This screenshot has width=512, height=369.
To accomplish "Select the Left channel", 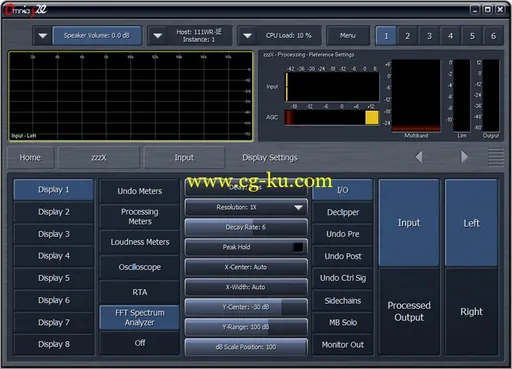I will (471, 223).
